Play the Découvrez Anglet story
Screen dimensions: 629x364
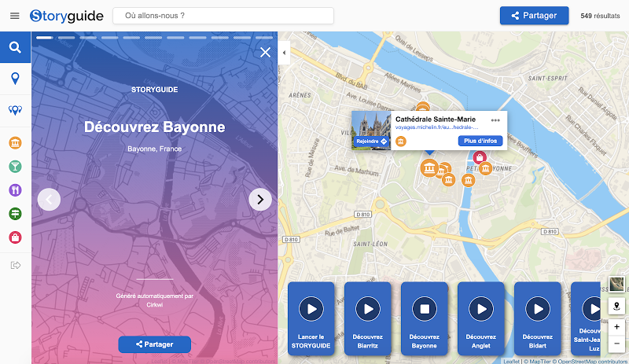click(480, 309)
